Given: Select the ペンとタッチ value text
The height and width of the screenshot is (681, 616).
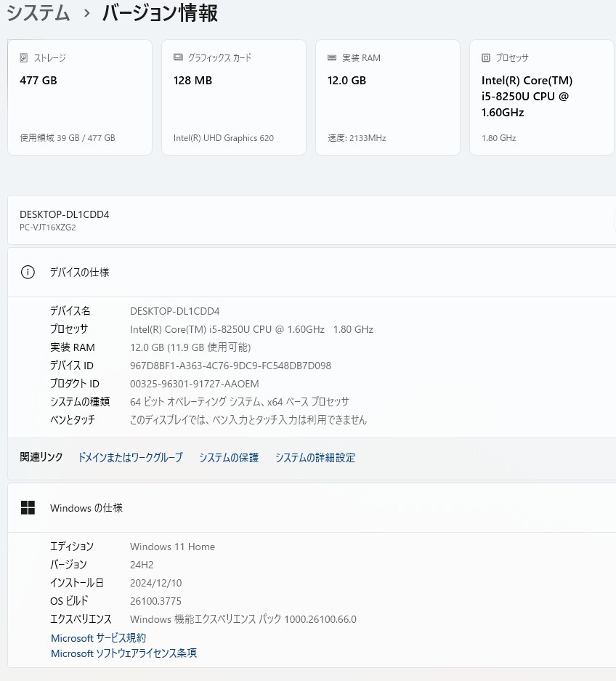Looking at the screenshot, I should 248,420.
